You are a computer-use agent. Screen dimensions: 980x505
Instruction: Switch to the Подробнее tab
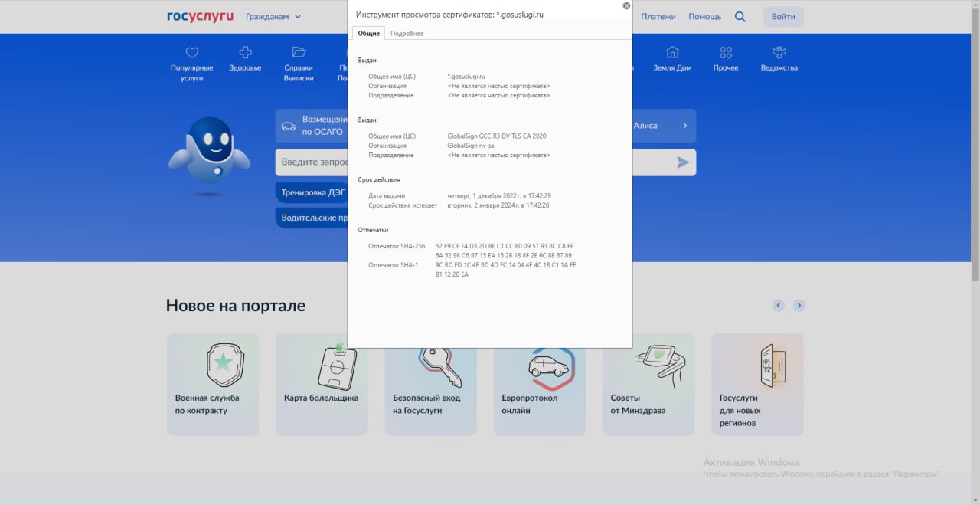[407, 33]
